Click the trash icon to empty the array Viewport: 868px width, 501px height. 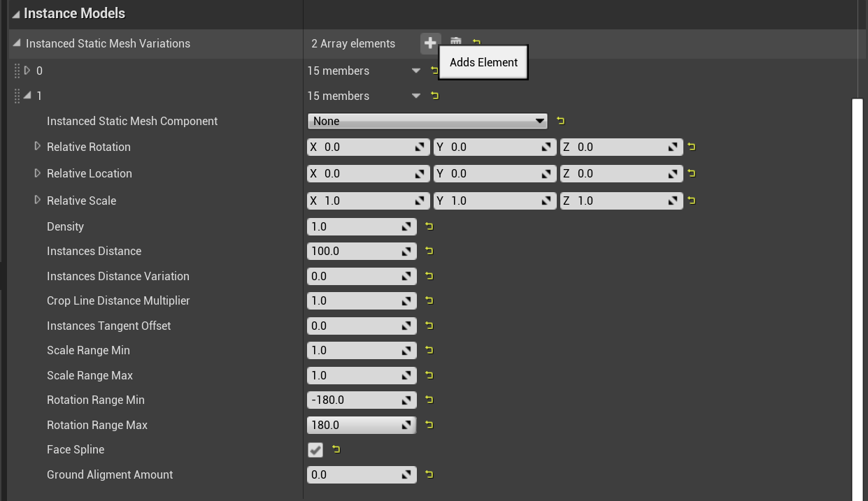pyautogui.click(x=455, y=41)
